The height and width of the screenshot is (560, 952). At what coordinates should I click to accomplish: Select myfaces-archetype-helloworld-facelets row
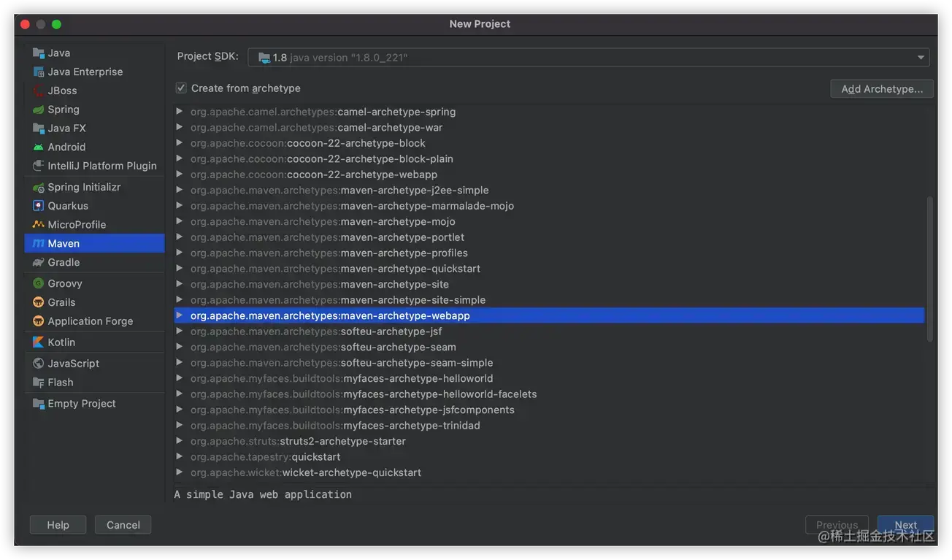tap(549, 394)
